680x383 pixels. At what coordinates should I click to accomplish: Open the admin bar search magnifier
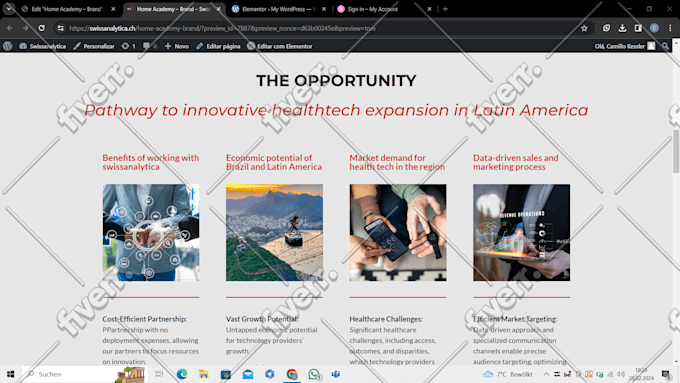[x=665, y=46]
